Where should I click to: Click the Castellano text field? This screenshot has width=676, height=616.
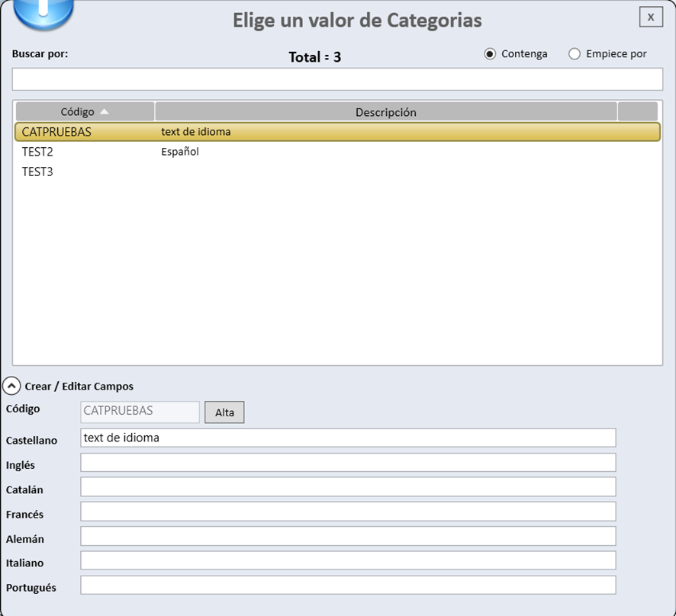coord(347,438)
